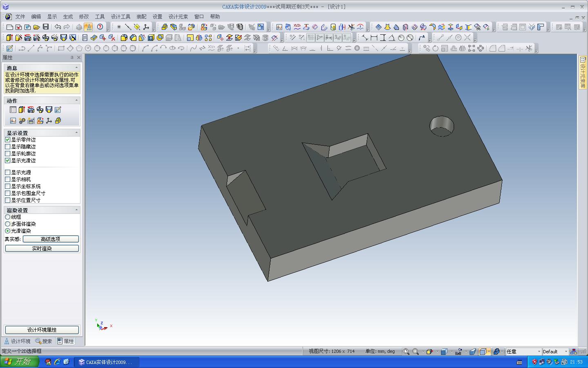Screen dimensions: 588x368
Task: Open the 装配 menu
Action: pos(141,17)
